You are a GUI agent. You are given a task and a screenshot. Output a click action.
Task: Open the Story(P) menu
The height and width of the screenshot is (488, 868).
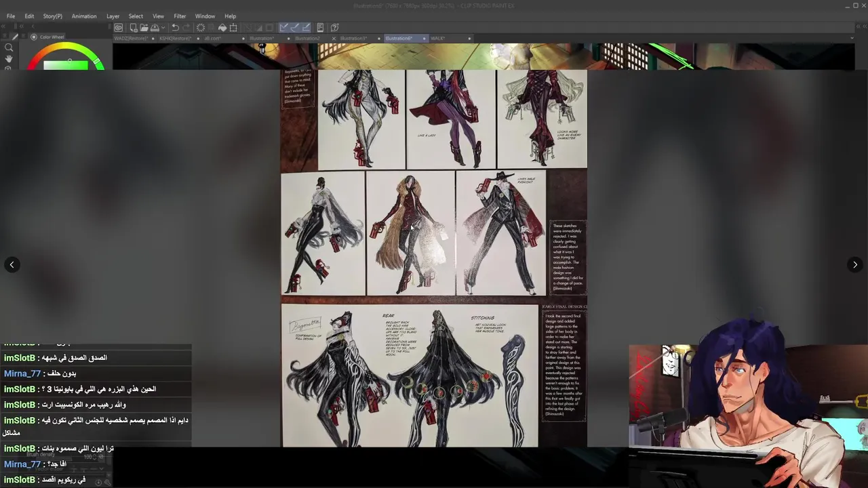pyautogui.click(x=52, y=16)
